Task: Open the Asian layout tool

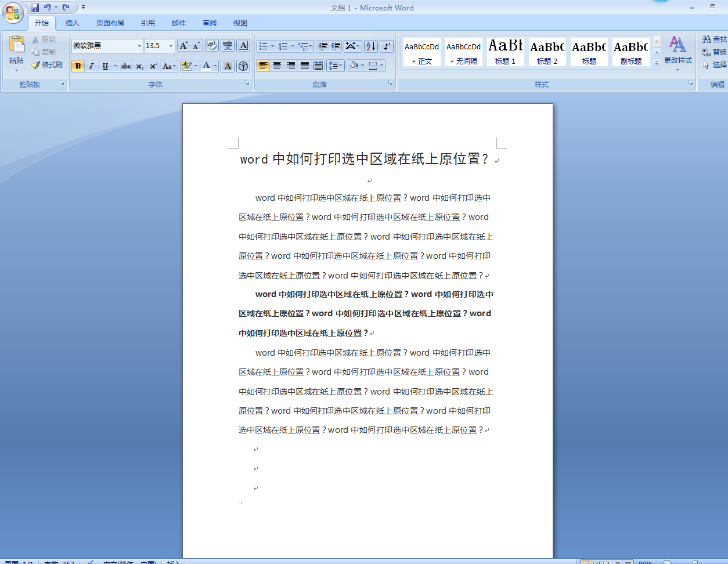Action: (x=352, y=46)
